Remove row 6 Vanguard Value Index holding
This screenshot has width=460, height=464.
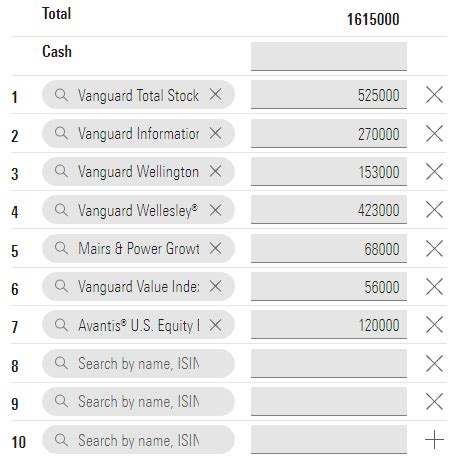click(x=434, y=286)
